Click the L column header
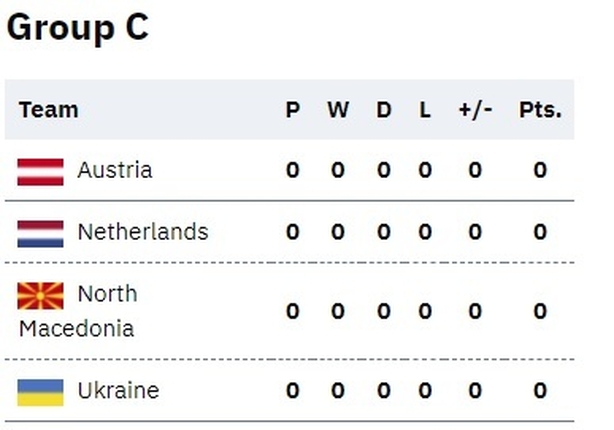This screenshot has height=430, width=614. 425,110
